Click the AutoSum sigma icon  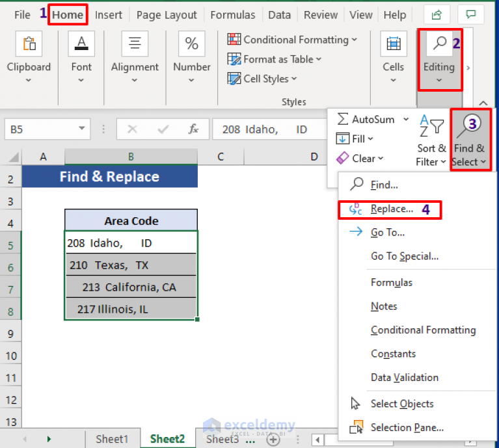342,119
